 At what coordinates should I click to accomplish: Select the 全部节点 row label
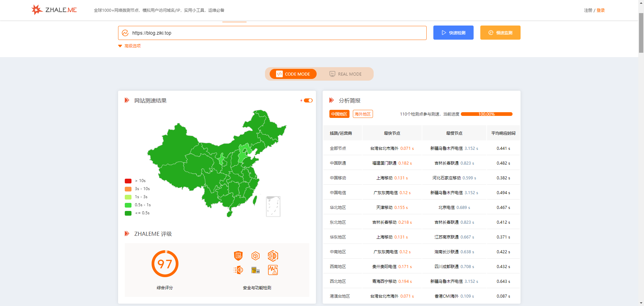338,148
